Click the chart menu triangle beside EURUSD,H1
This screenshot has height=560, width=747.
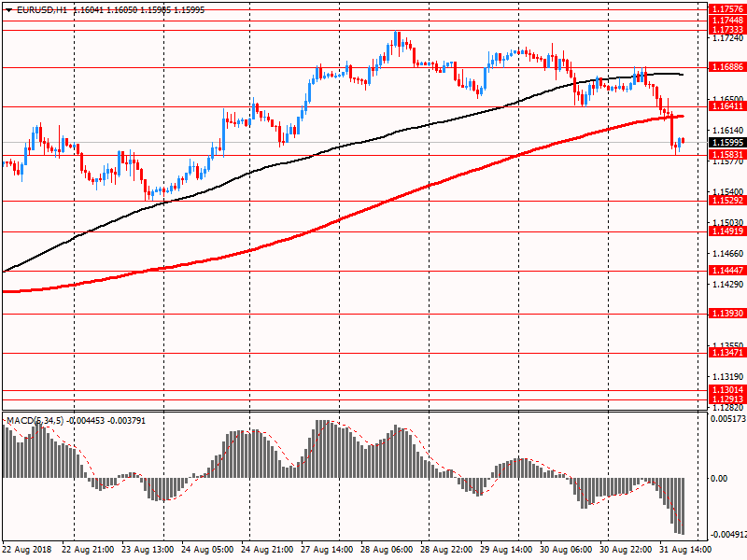8,10
